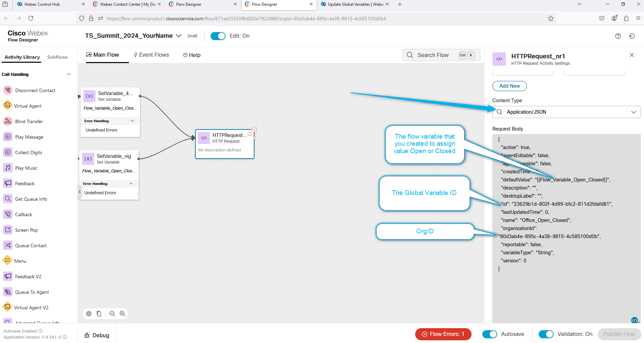Click into the Request Body text area
This screenshot has width=644, height=343.
tap(566, 229)
